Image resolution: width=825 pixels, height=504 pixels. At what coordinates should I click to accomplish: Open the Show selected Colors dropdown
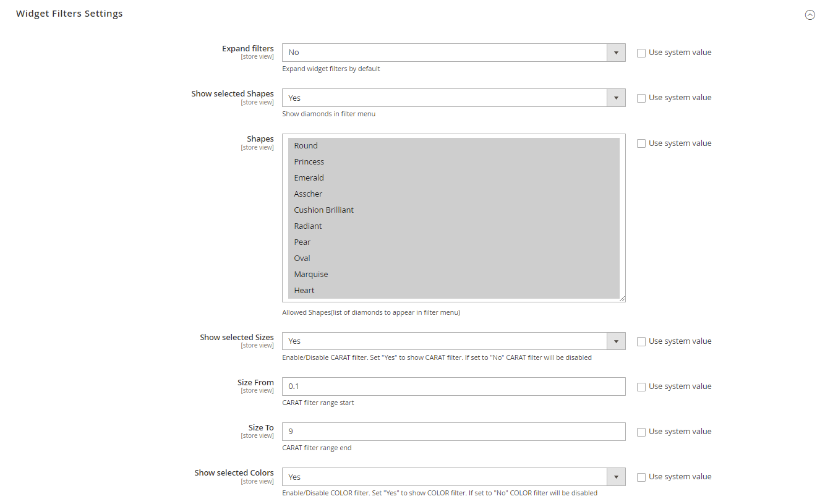click(453, 477)
